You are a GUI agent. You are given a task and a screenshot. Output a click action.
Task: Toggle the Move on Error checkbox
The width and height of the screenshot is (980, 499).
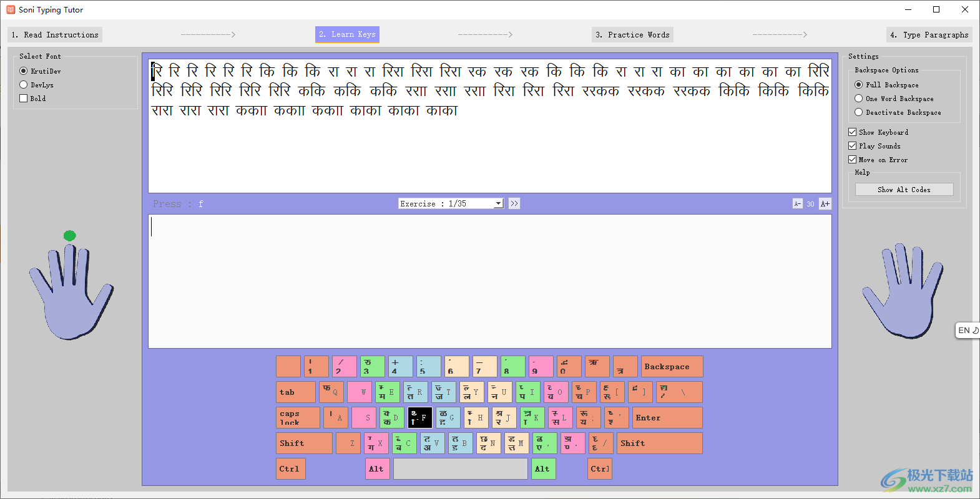pos(878,160)
